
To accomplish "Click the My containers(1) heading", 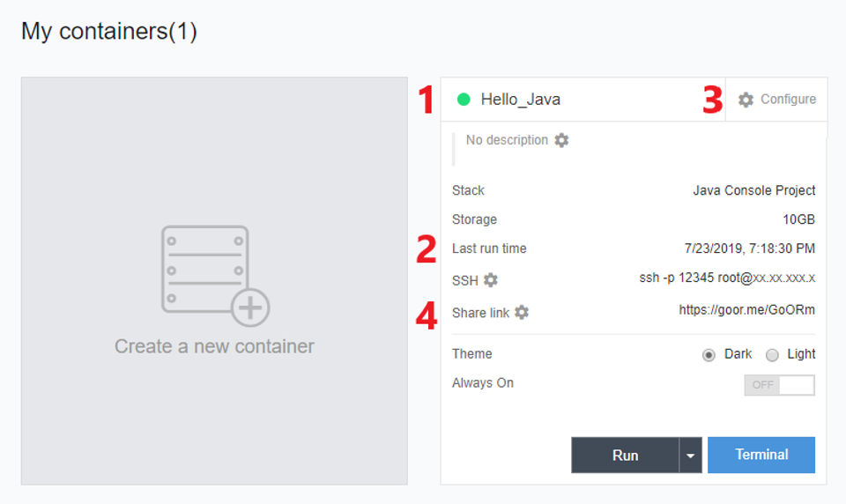I will [109, 32].
